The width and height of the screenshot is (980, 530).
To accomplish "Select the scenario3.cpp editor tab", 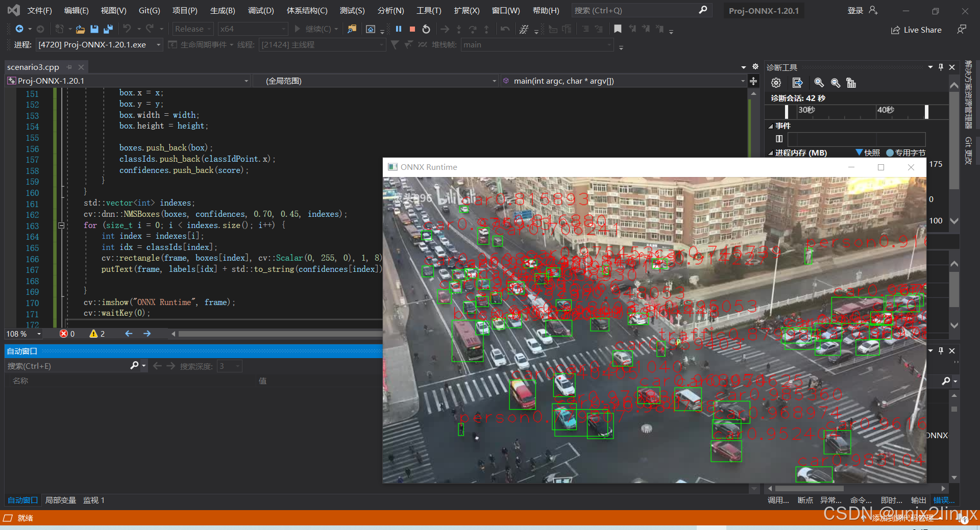I will click(33, 67).
